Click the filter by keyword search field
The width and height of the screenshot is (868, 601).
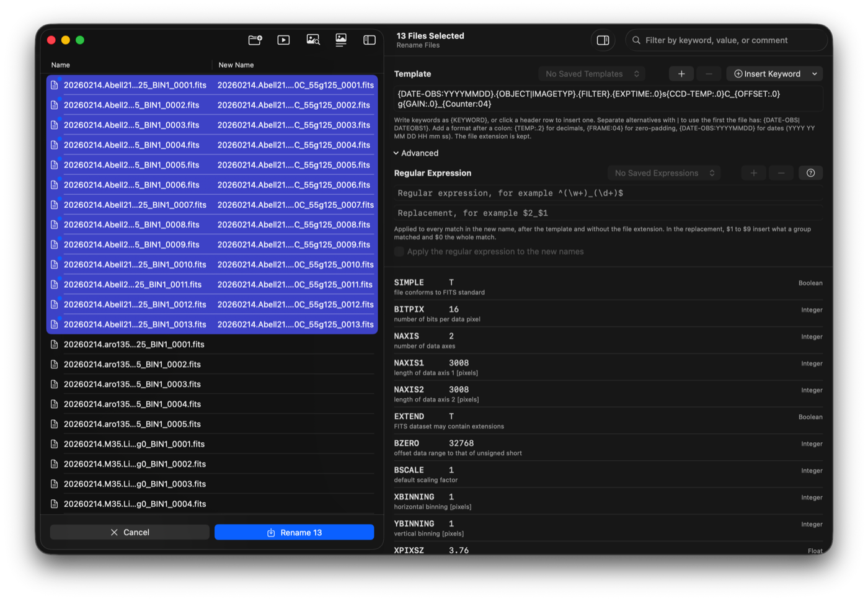pos(727,40)
